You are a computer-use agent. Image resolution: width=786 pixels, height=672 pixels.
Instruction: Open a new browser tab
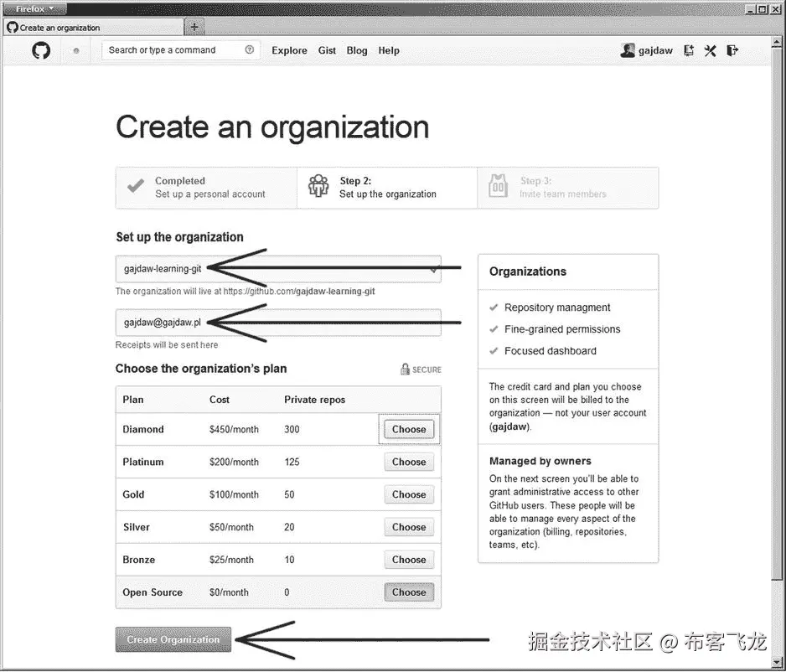tap(194, 27)
